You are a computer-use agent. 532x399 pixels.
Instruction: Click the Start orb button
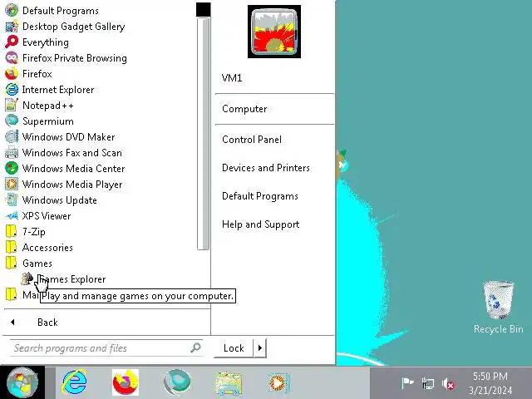pos(22,382)
